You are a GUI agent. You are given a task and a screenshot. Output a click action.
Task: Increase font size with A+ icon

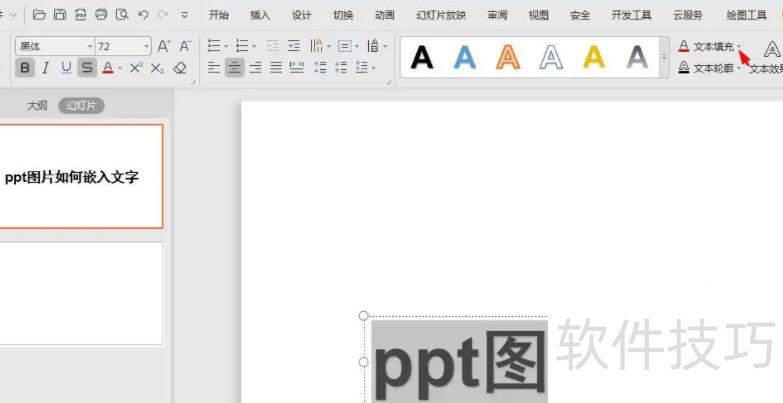point(164,46)
